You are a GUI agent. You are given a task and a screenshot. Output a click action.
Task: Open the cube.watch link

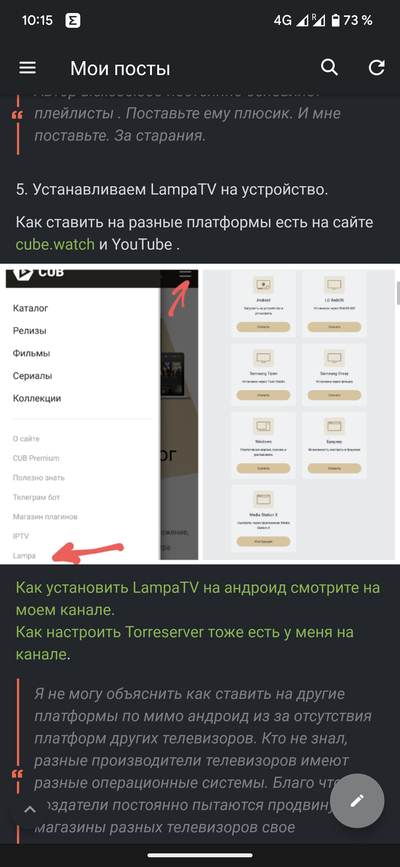coord(55,244)
